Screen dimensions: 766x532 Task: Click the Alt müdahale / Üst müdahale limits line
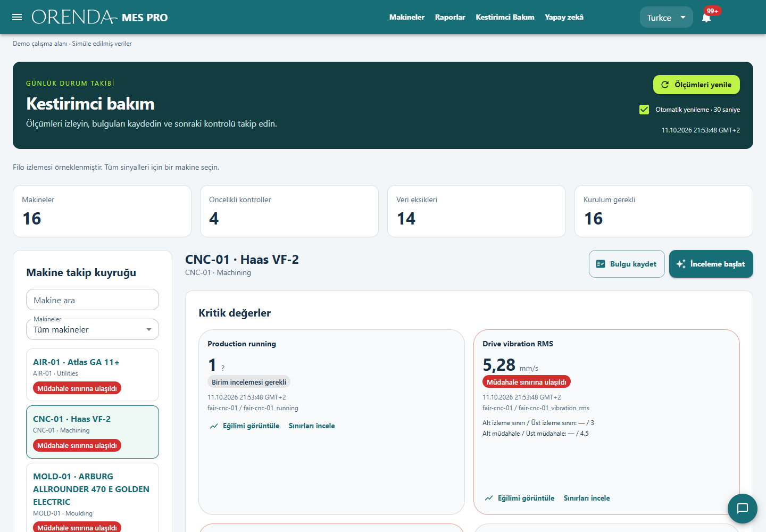pos(536,434)
